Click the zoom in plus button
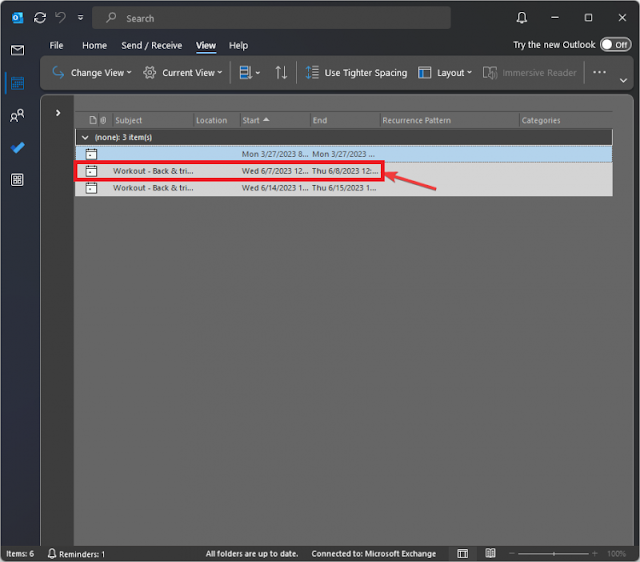 (595, 554)
